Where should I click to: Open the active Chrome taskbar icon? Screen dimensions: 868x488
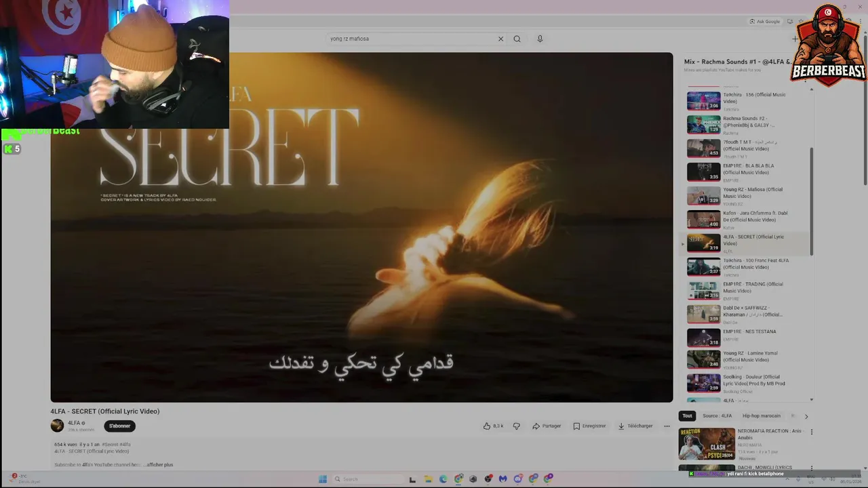coord(458,479)
